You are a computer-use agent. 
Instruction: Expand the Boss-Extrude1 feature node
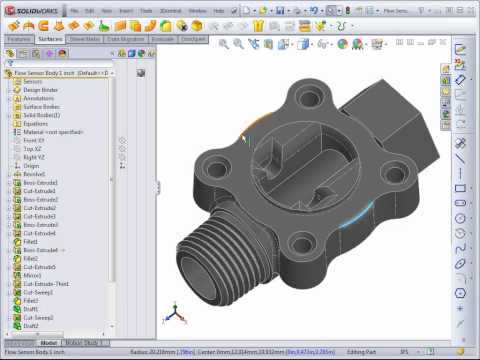pyautogui.click(x=9, y=183)
